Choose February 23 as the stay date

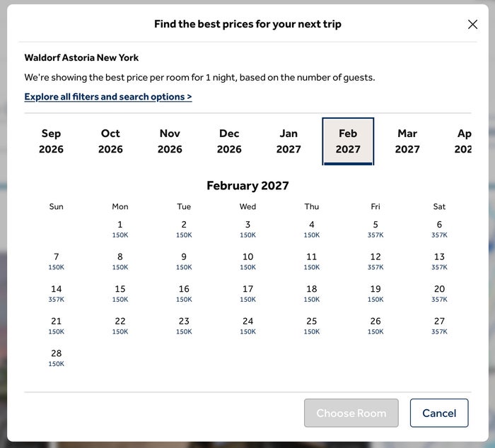(184, 326)
